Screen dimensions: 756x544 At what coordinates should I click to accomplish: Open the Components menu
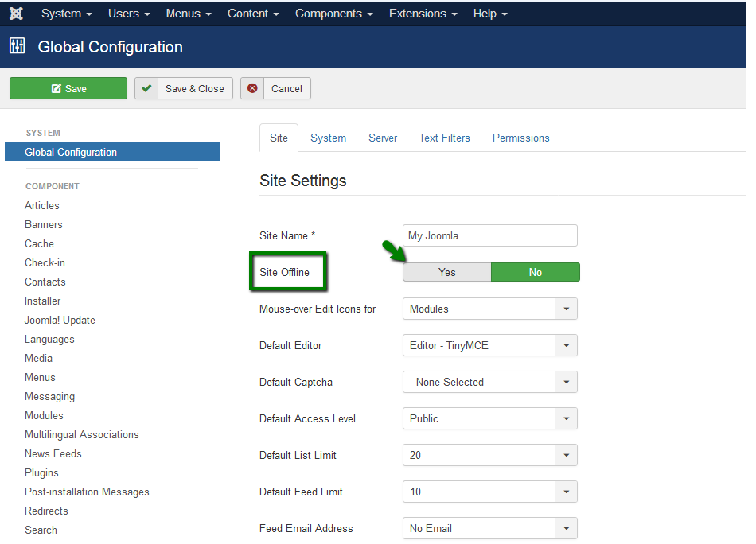pyautogui.click(x=334, y=14)
